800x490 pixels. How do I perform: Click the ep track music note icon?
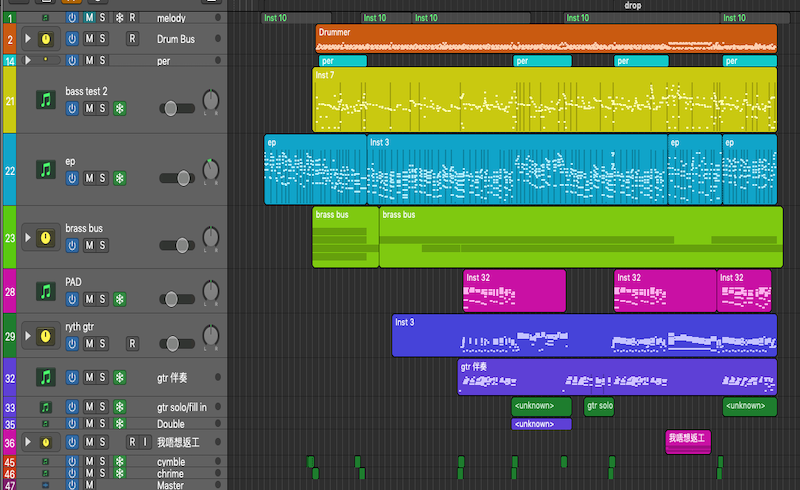(x=45, y=169)
